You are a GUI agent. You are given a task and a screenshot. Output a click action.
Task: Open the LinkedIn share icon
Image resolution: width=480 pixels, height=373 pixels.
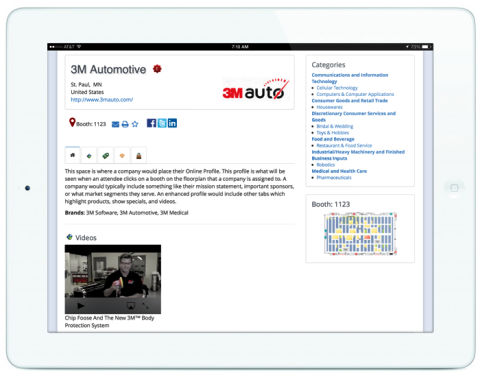point(172,123)
